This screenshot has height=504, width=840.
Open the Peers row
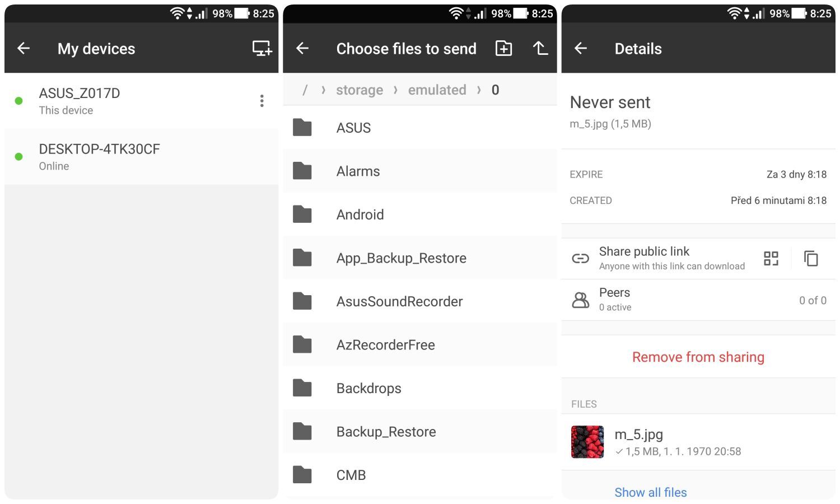click(x=698, y=300)
